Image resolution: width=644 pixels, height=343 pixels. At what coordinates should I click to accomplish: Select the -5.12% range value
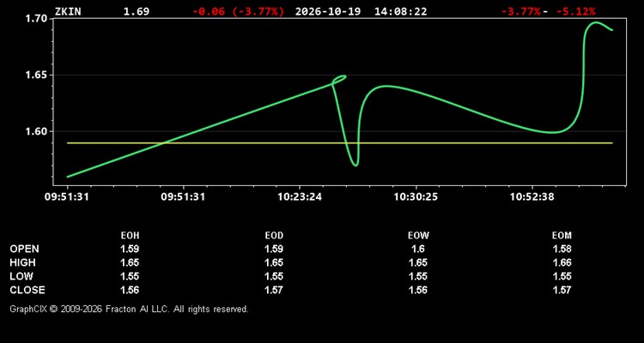click(575, 11)
